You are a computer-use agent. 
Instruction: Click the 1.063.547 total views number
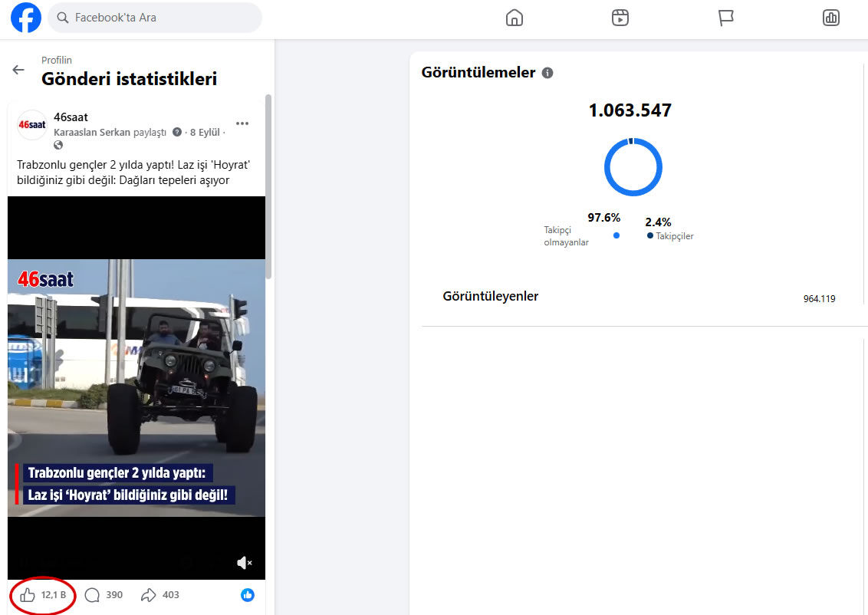pyautogui.click(x=630, y=110)
